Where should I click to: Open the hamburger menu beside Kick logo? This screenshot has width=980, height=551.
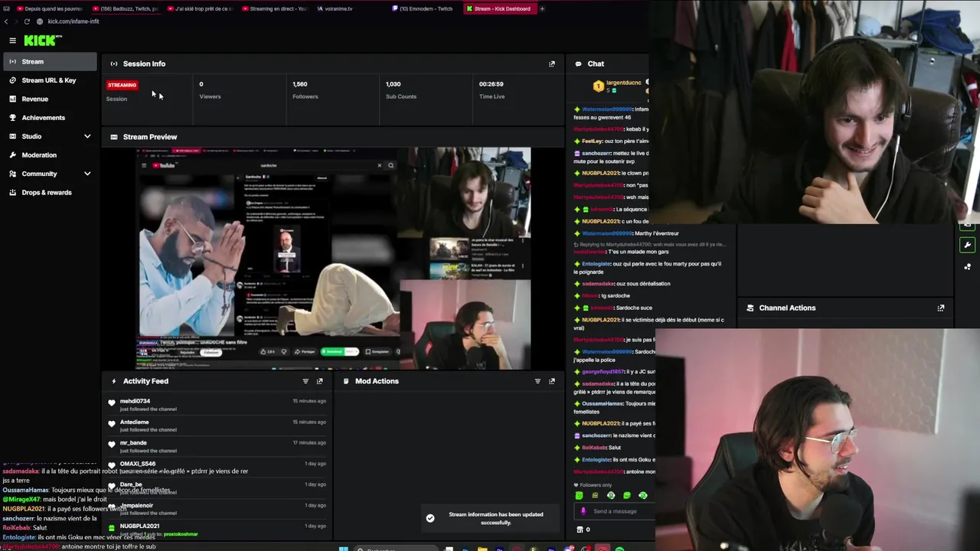tap(12, 41)
